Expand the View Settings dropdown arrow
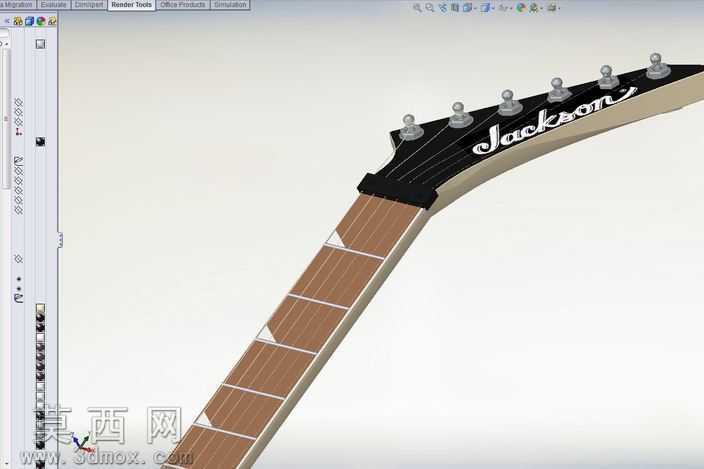Viewport: 704px width, 469px height. coord(559,8)
